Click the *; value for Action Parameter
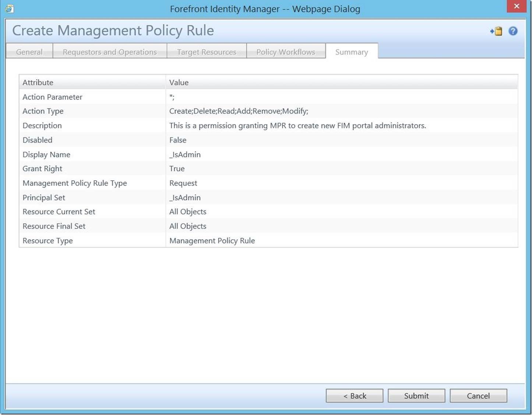The height and width of the screenshot is (415, 532). (x=172, y=97)
